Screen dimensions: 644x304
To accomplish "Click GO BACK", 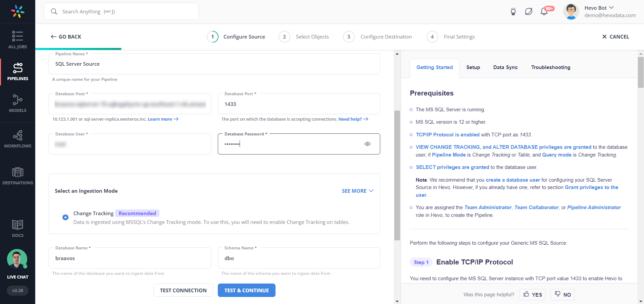I will pyautogui.click(x=66, y=37).
